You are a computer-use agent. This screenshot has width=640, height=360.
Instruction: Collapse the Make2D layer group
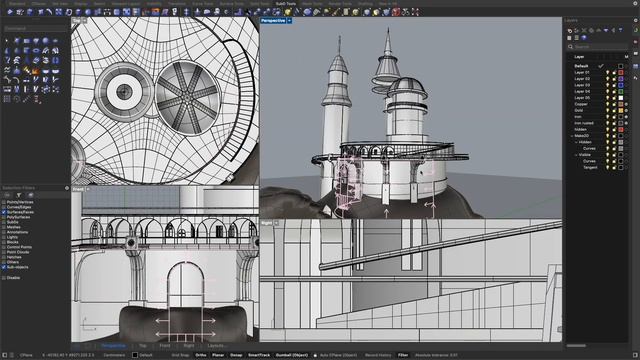(572, 136)
